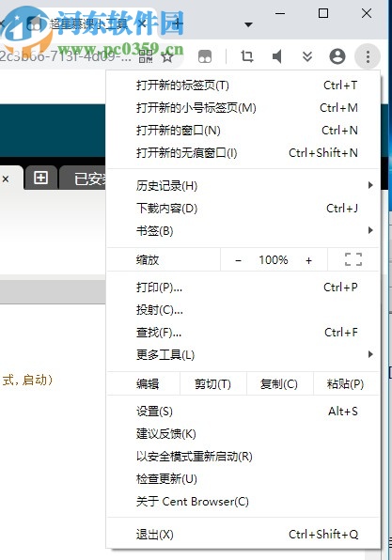
Task: Expand hidden extensions with double-chevron icon
Action: point(307,56)
